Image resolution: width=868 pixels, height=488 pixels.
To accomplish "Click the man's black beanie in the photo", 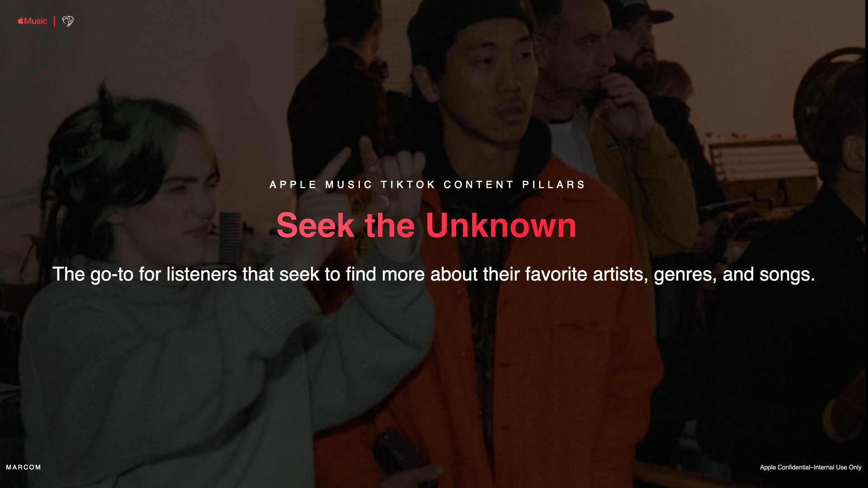I will pyautogui.click(x=470, y=32).
